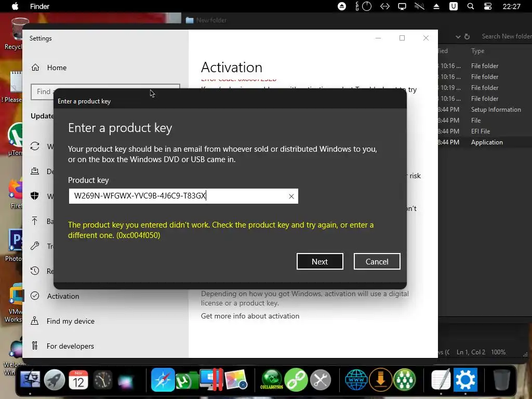Click the Windows Update sync icon
The width and height of the screenshot is (532, 399).
pos(35,146)
